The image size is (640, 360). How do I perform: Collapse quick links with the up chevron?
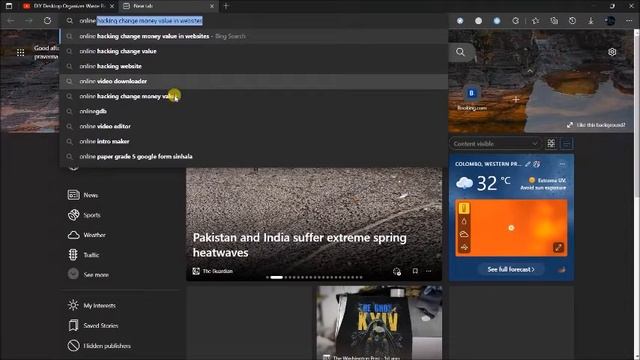coord(530,71)
